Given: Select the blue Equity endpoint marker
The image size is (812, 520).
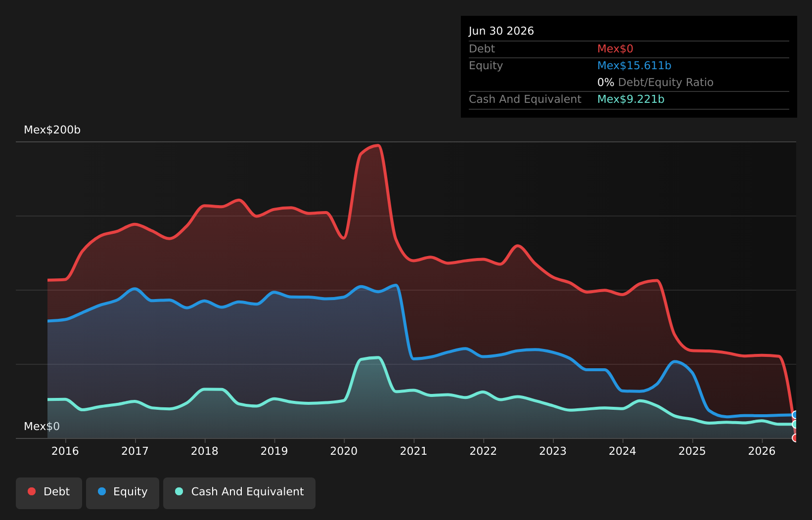Looking at the screenshot, I should [x=795, y=415].
